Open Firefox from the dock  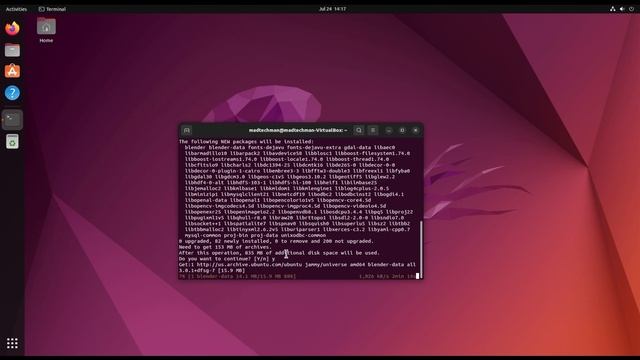point(12,28)
